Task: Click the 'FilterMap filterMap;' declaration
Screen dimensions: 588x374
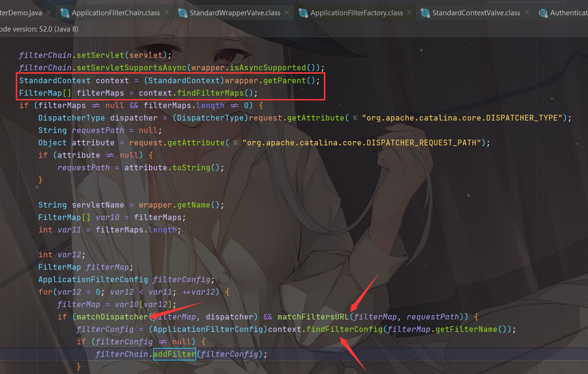Action: point(86,267)
